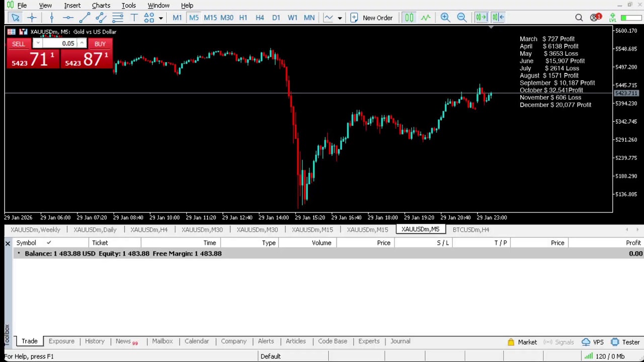
Task: Zoom in on the chart
Action: (445, 18)
